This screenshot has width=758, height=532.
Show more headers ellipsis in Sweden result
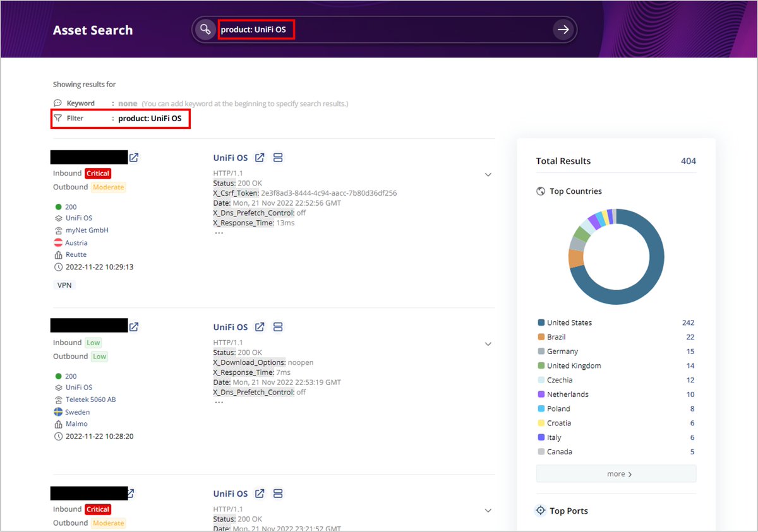tap(219, 402)
